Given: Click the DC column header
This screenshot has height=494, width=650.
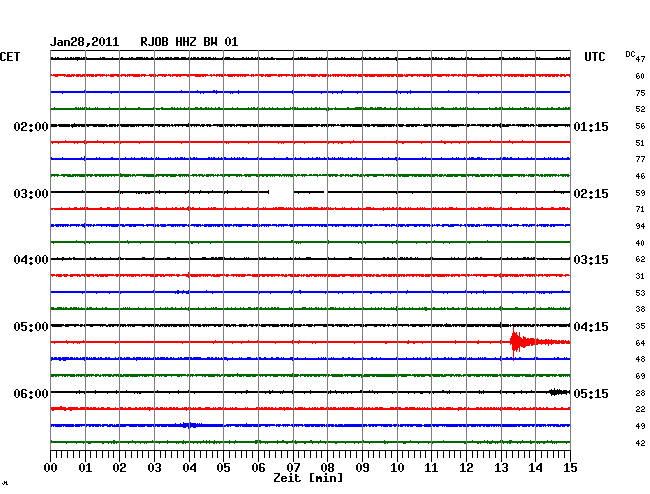Looking at the screenshot, I should (630, 54).
